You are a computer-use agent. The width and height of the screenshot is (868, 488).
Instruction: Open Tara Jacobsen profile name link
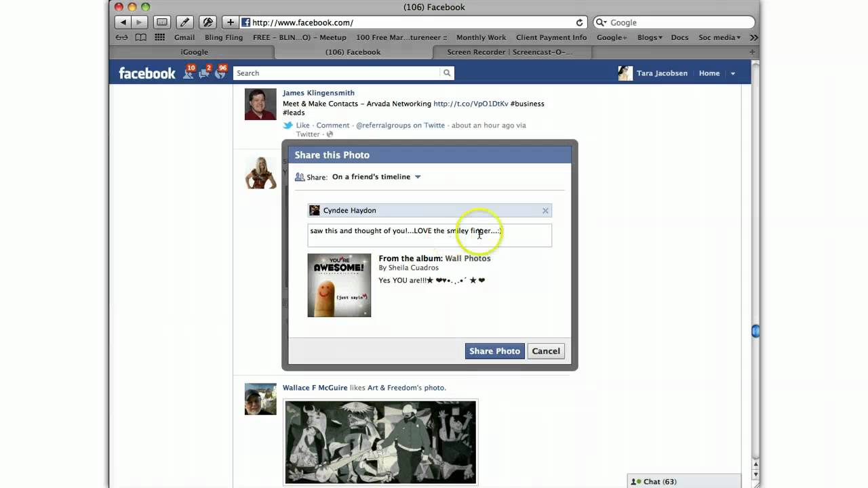[x=662, y=73]
